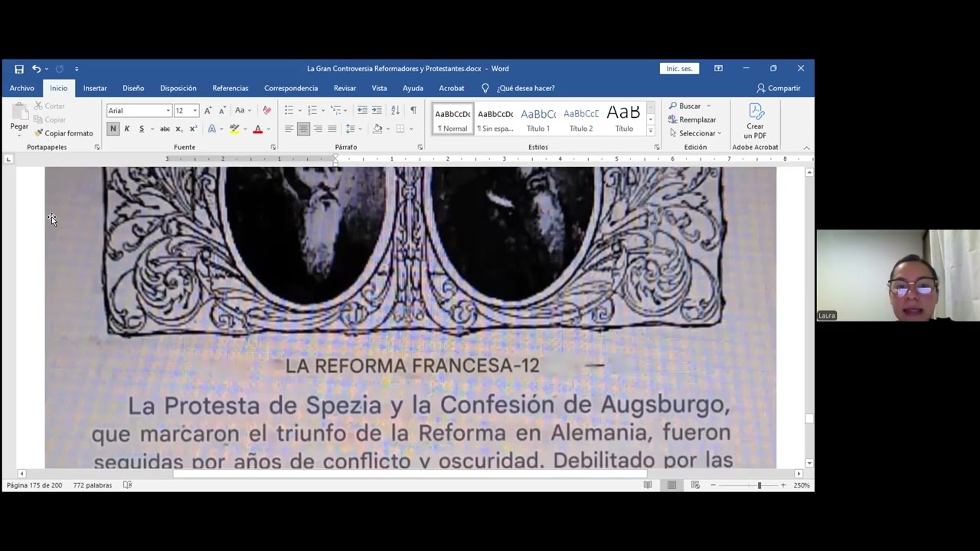Viewport: 980px width, 551px height.
Task: Toggle subscript formatting
Action: (x=179, y=129)
